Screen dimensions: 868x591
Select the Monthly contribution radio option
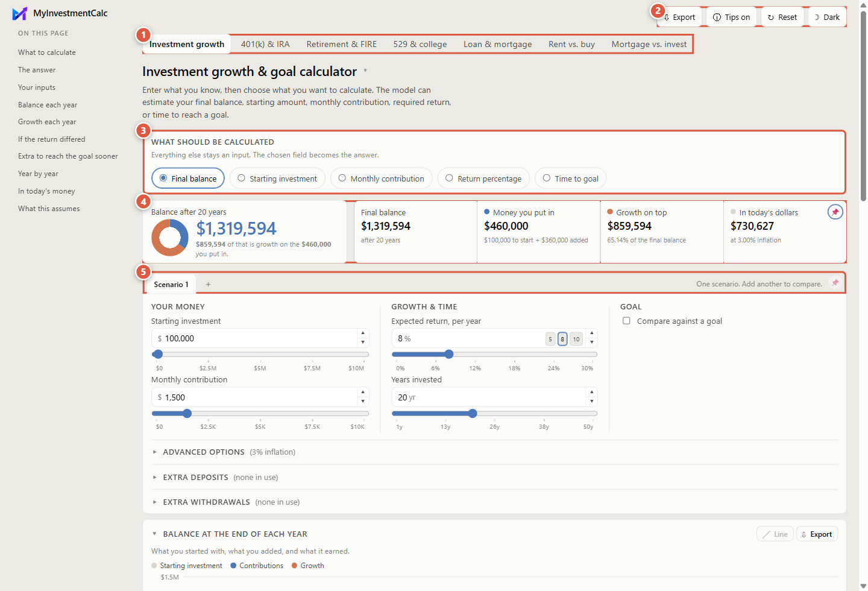coord(381,179)
